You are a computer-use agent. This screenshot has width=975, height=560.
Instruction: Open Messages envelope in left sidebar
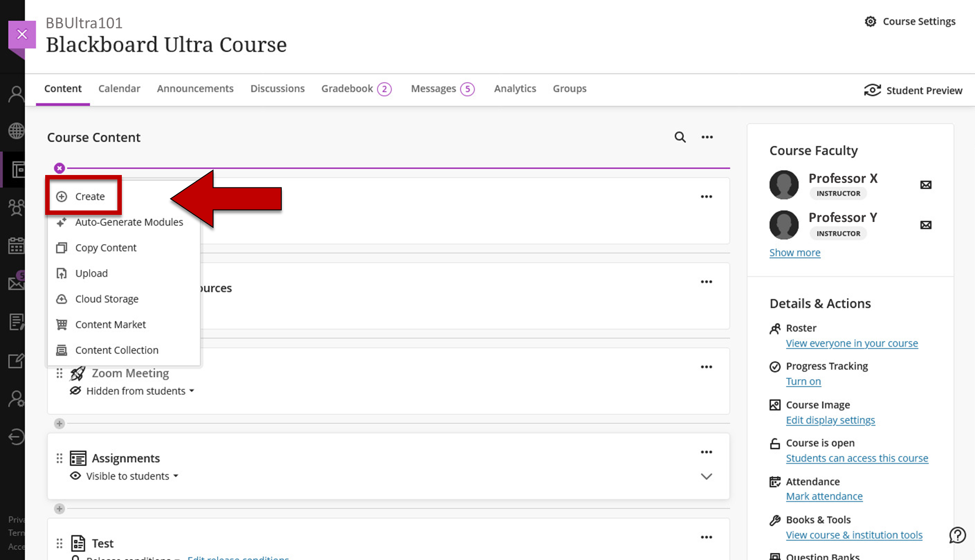coord(16,282)
